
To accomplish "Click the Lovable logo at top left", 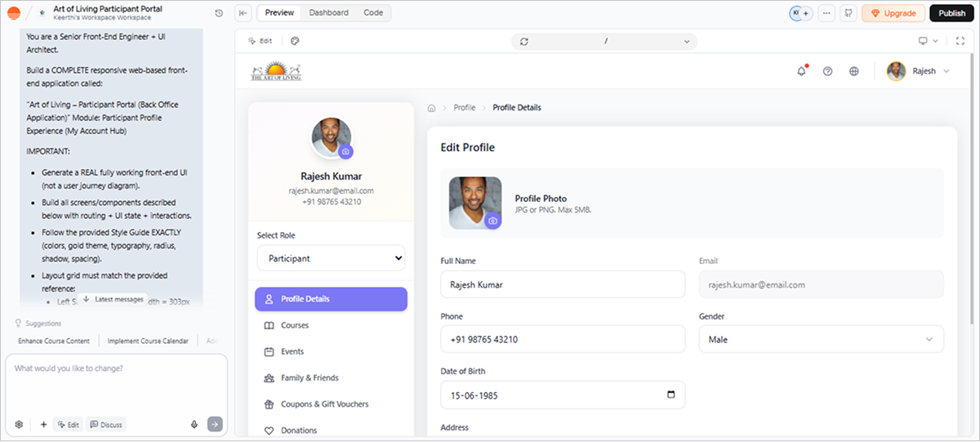I will coord(13,13).
